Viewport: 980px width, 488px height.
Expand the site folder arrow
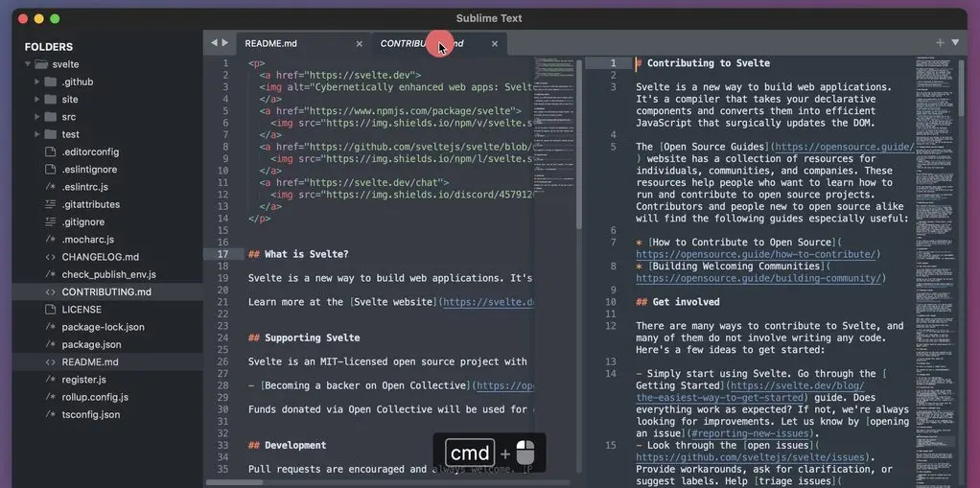click(x=36, y=99)
